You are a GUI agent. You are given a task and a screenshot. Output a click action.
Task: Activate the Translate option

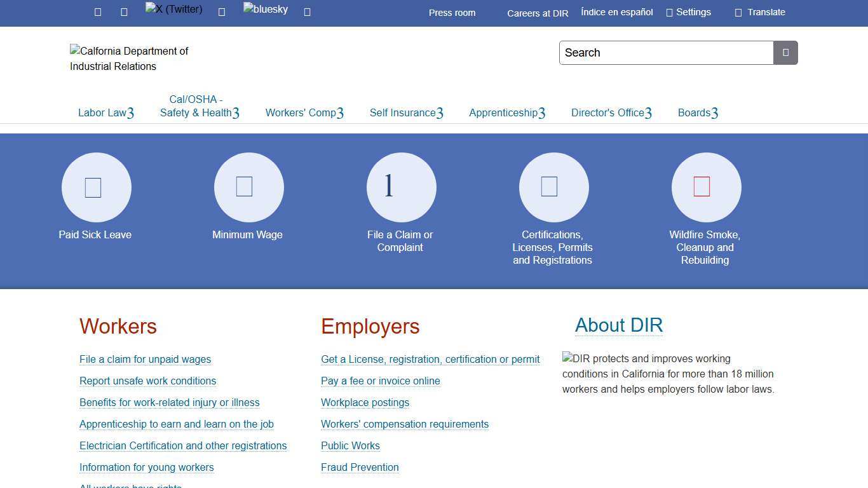(760, 12)
